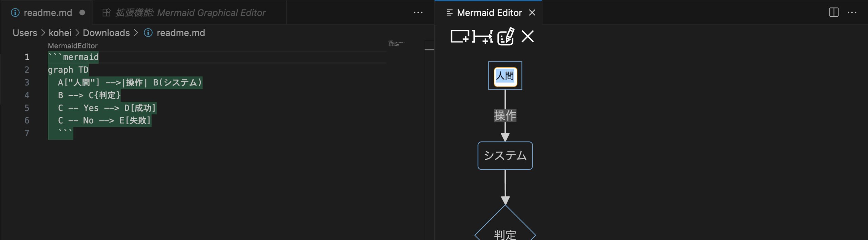Click the Downloads breadcrumb
Viewport: 868px width, 240px height.
(x=106, y=33)
